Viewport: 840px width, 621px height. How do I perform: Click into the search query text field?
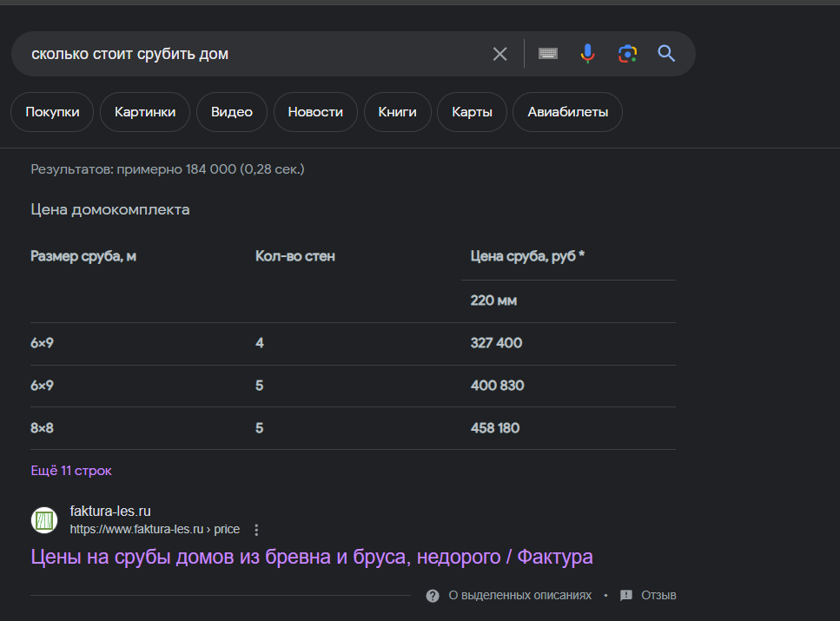(x=252, y=54)
